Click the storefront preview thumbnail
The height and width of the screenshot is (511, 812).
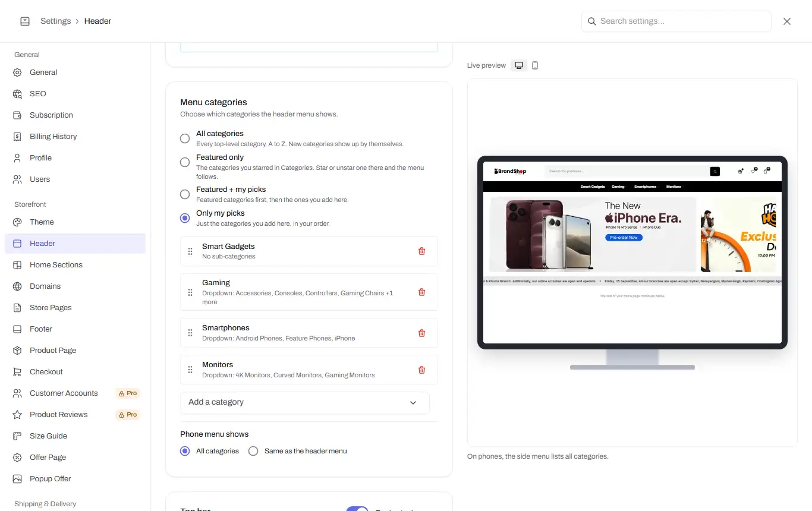click(632, 253)
